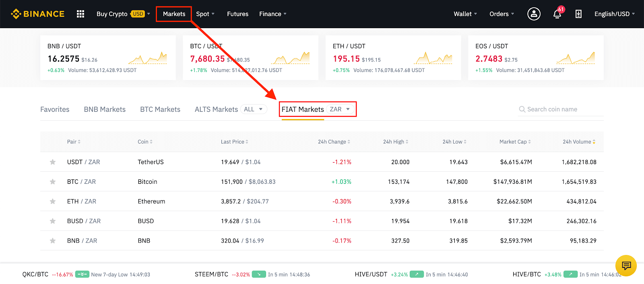Open the user profile account icon

click(534, 14)
